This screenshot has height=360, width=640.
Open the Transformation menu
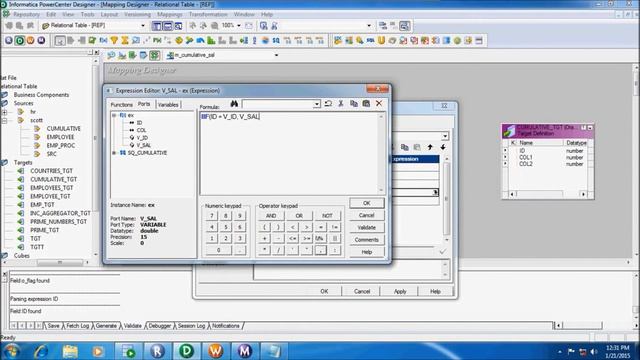click(208, 14)
